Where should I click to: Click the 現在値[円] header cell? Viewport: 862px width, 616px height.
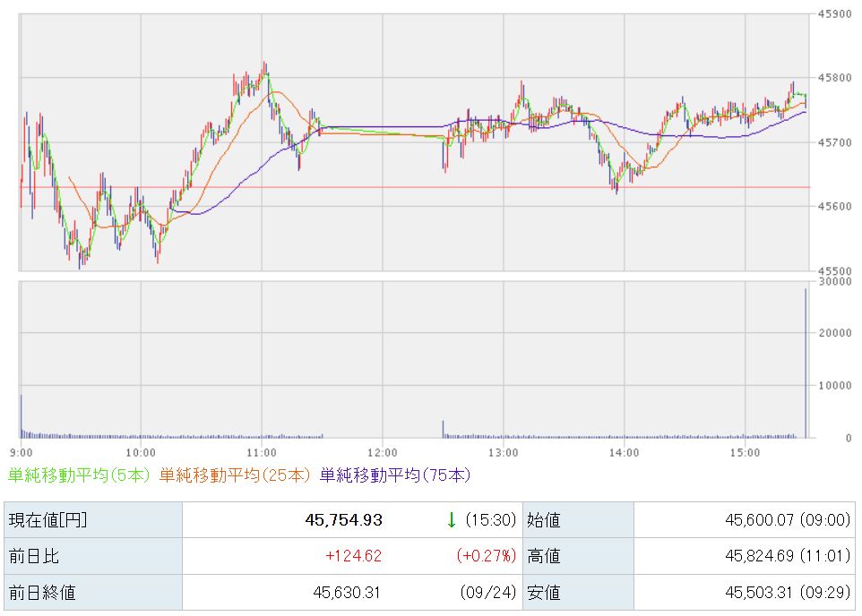pos(93,520)
